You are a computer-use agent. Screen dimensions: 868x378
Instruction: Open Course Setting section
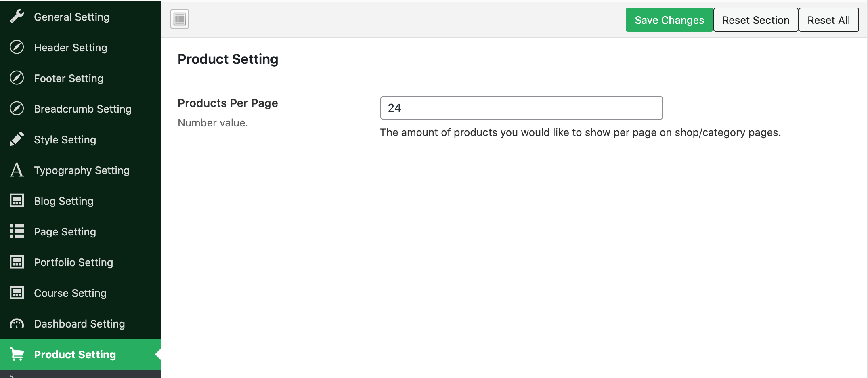(80, 293)
